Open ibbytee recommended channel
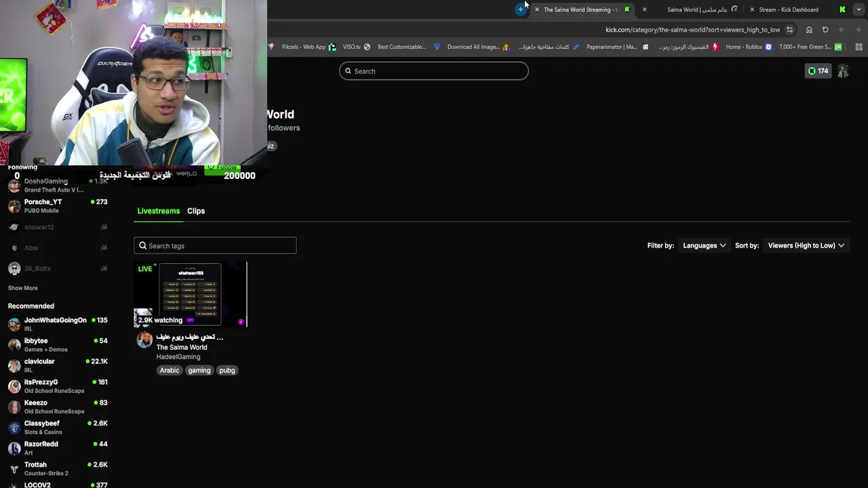Viewport: 868px width, 488px height. click(58, 344)
